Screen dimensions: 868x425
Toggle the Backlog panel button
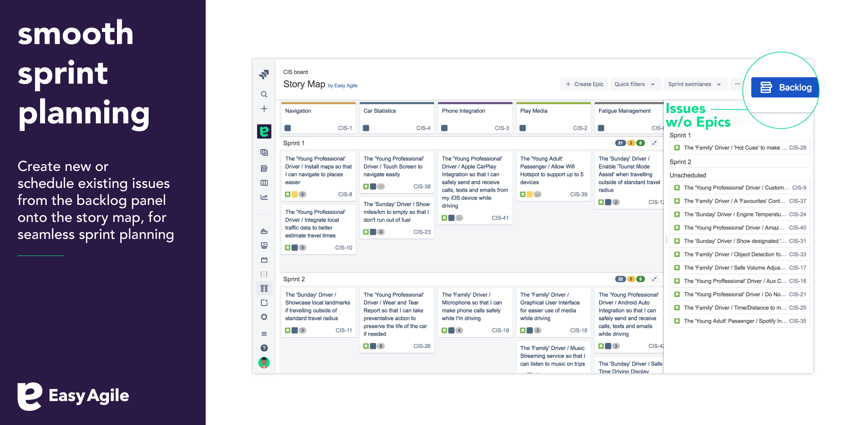click(785, 87)
